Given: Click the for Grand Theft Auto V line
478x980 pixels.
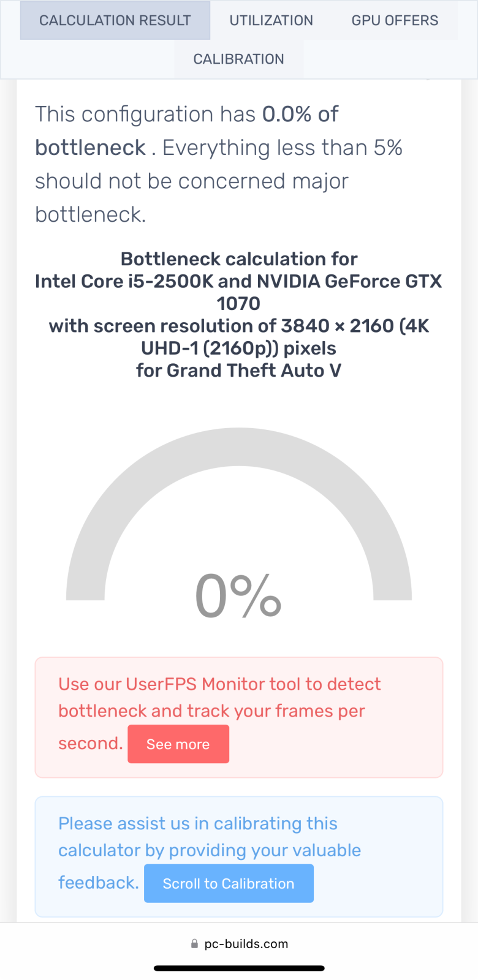Looking at the screenshot, I should pyautogui.click(x=238, y=371).
